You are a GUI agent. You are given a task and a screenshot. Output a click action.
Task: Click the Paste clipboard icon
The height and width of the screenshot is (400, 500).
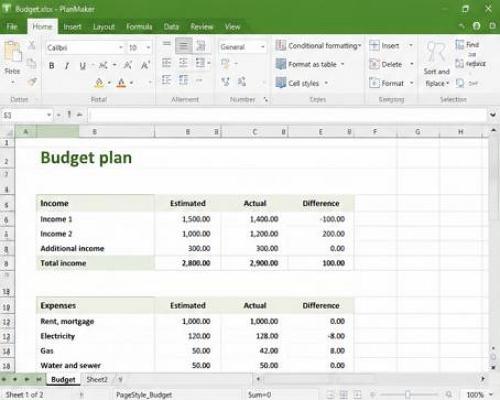point(13,52)
